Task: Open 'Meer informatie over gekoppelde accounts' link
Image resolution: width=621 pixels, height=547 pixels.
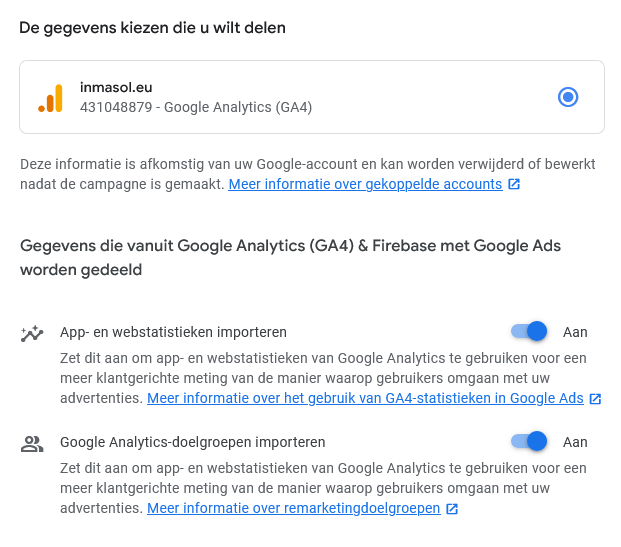Action: click(365, 184)
